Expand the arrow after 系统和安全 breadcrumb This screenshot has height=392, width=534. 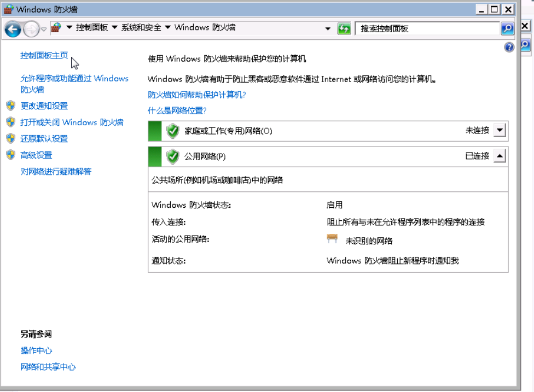(x=168, y=27)
